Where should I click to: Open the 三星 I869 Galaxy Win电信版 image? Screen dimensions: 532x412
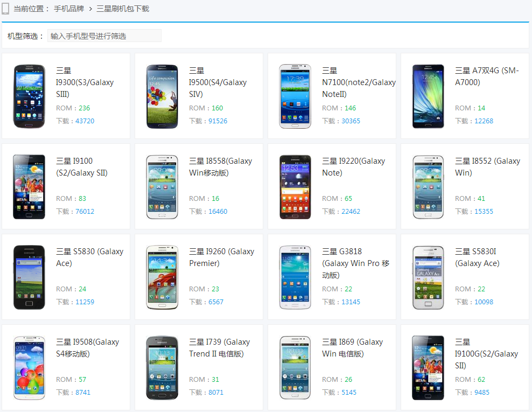pos(295,368)
